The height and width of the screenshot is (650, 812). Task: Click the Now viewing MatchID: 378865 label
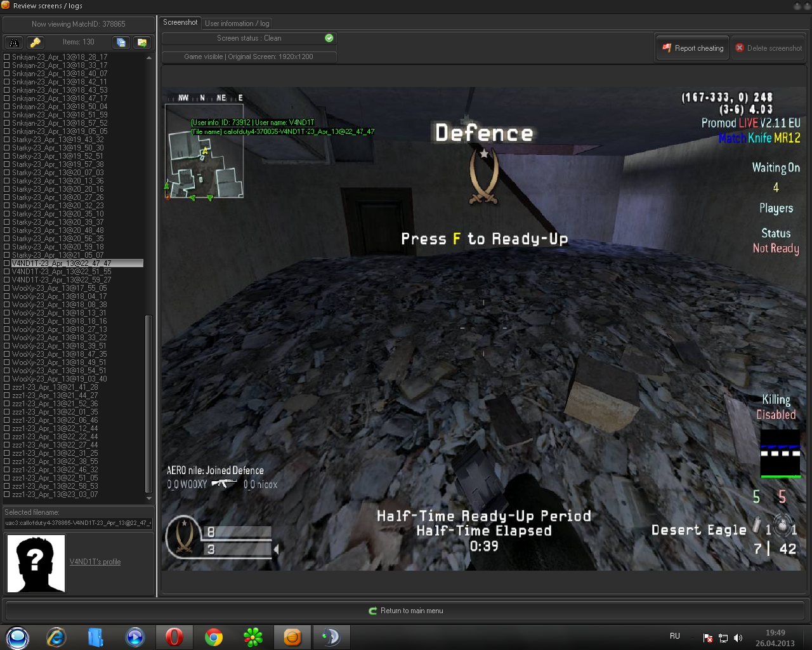79,24
